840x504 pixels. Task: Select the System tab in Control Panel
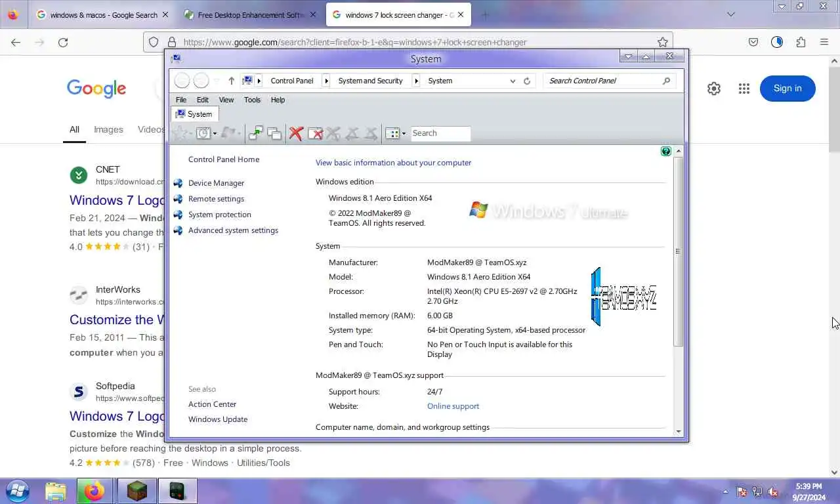tap(194, 114)
